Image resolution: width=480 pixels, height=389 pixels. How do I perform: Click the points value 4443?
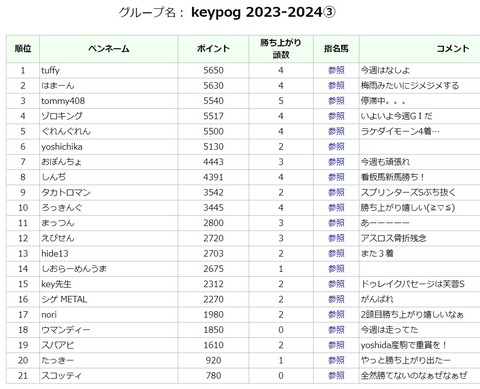coord(213,162)
